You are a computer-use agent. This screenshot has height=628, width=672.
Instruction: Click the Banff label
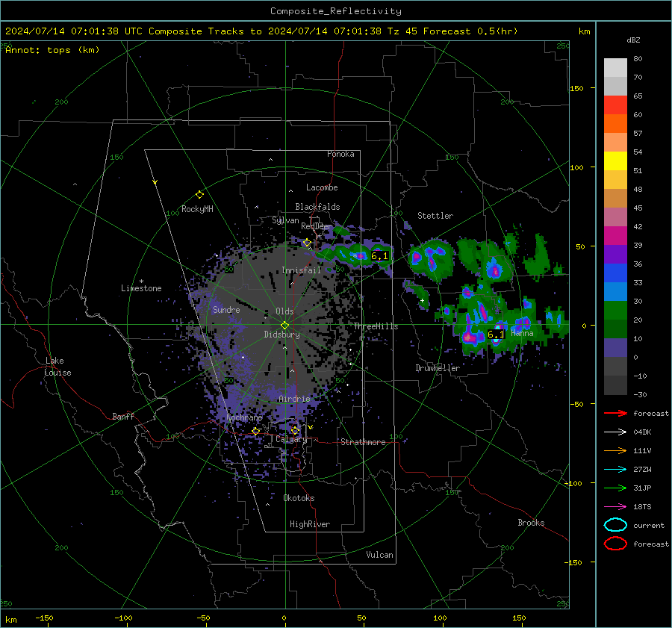[123, 416]
